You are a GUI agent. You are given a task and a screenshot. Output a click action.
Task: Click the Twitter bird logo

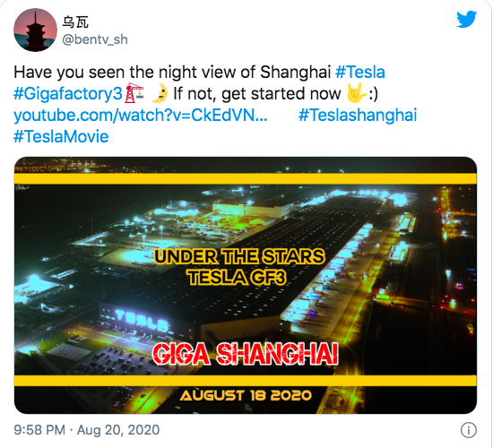pyautogui.click(x=467, y=19)
